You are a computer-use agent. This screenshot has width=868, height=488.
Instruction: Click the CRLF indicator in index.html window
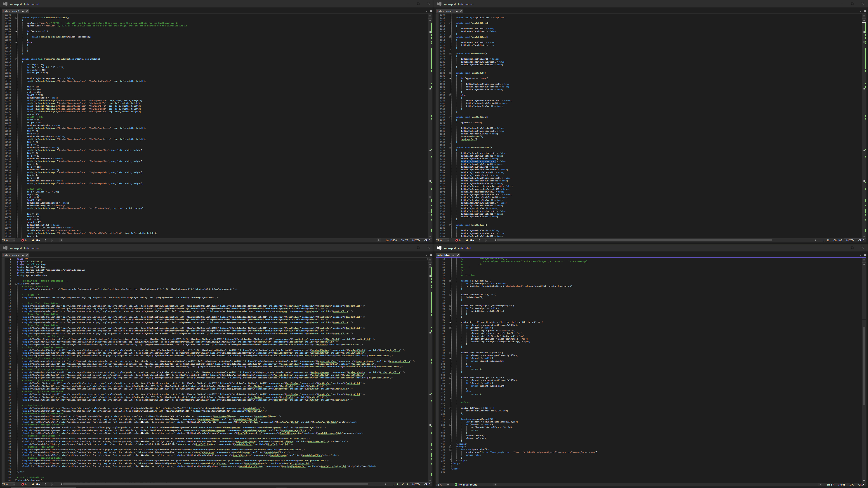click(861, 485)
